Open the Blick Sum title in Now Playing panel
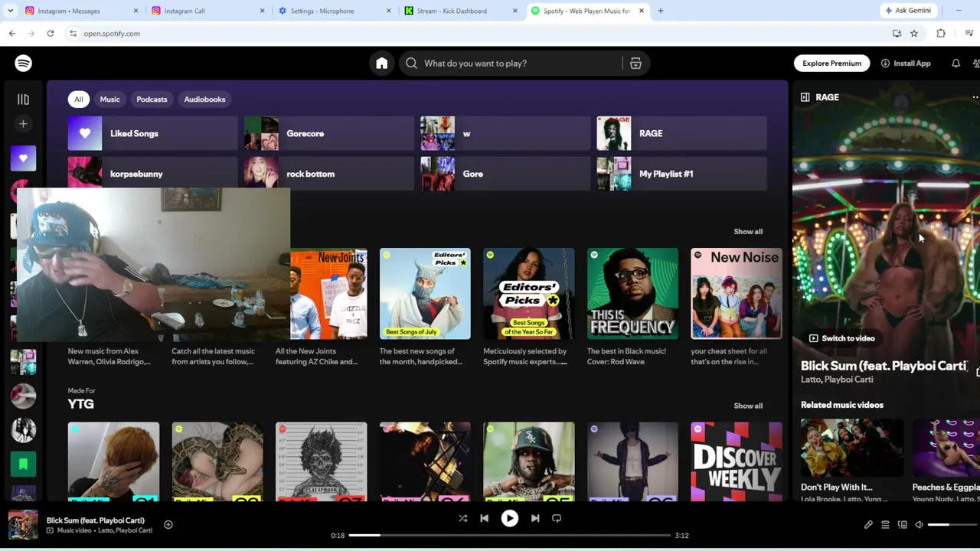The width and height of the screenshot is (980, 551). point(884,367)
